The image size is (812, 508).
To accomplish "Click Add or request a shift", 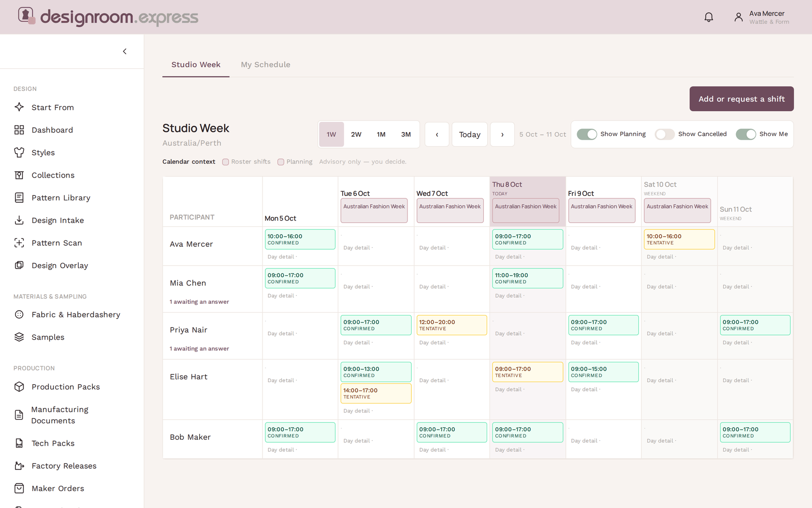I will (x=741, y=99).
